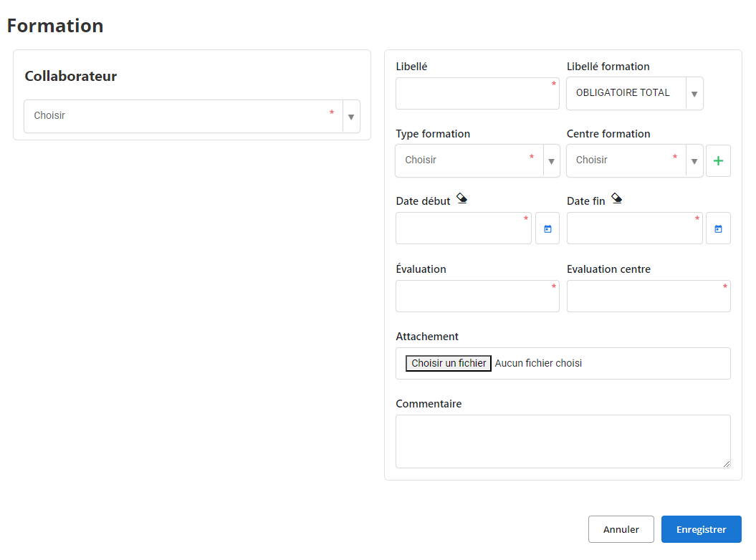Open the Libellé formation dropdown arrow
The image size is (756, 560).
click(x=694, y=94)
